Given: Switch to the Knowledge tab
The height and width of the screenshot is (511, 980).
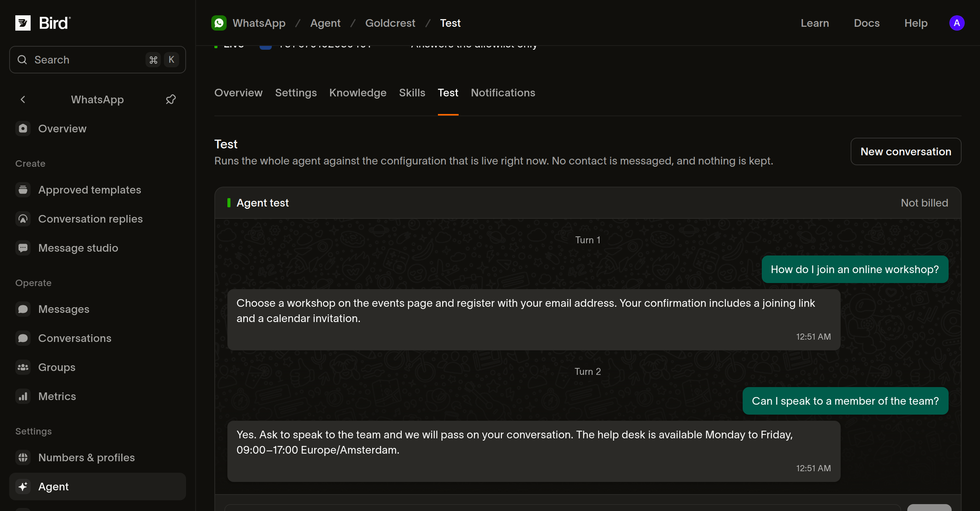Looking at the screenshot, I should click(358, 93).
